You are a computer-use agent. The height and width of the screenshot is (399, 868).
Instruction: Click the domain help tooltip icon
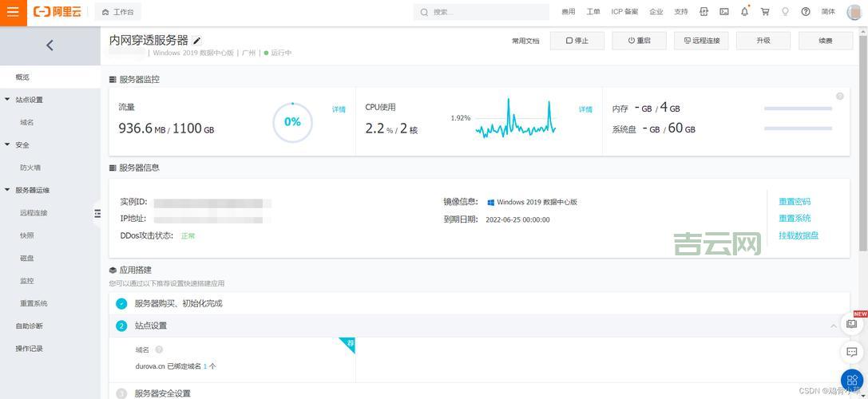tap(159, 350)
